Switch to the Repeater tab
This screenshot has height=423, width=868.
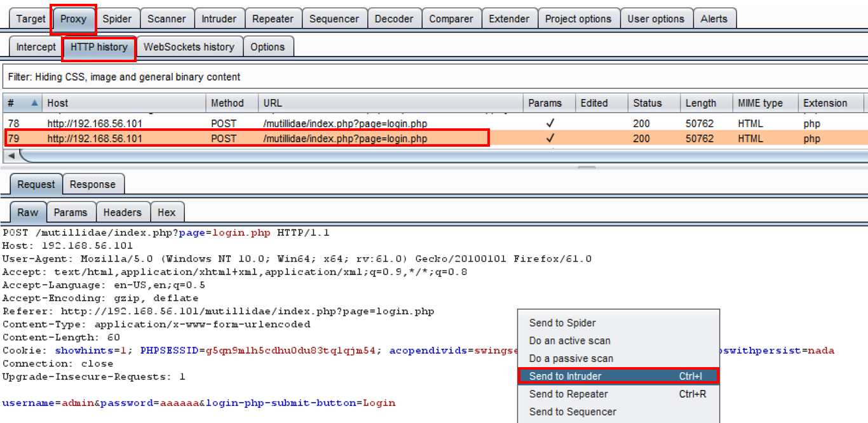(273, 18)
